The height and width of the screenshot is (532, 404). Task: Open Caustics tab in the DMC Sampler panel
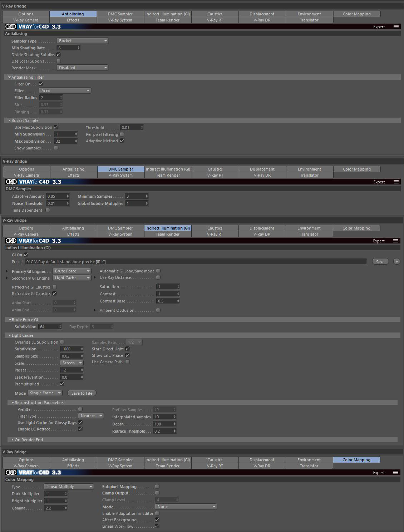[215, 169]
